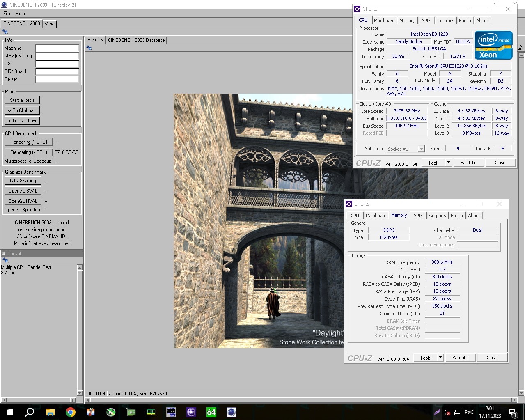Click Start all tests button

tap(22, 100)
